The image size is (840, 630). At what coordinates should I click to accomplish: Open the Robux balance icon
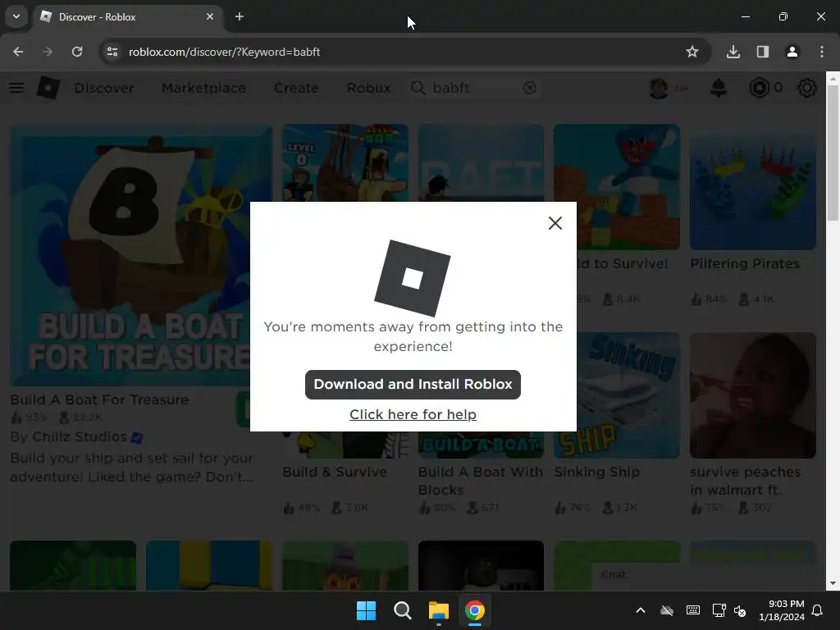tap(759, 88)
